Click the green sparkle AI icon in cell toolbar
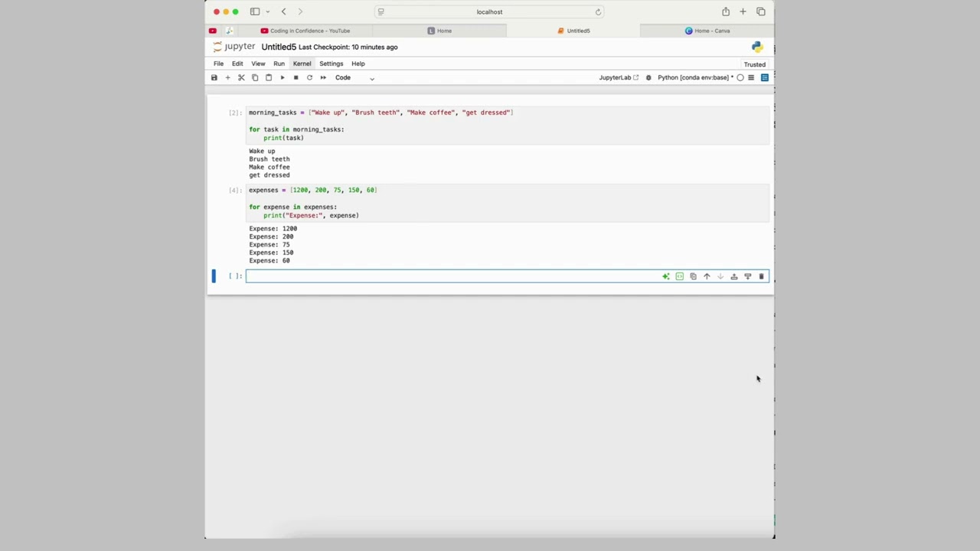Viewport: 980px width, 551px height. [666, 276]
